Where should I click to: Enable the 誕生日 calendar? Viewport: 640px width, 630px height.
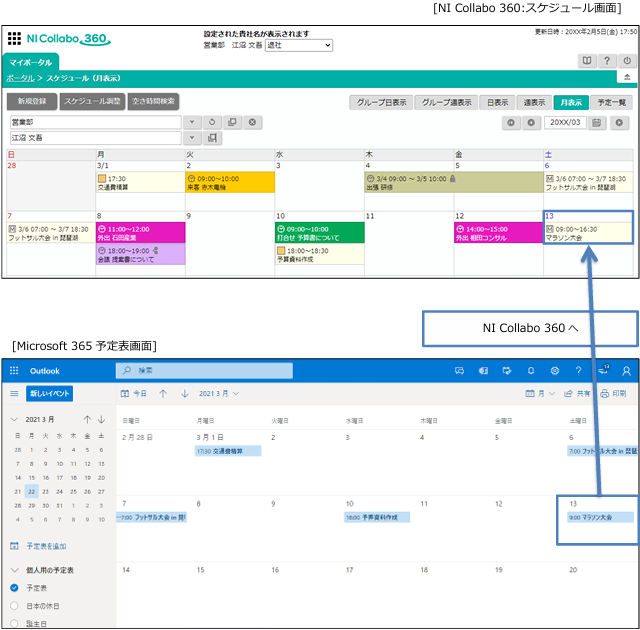point(14,623)
